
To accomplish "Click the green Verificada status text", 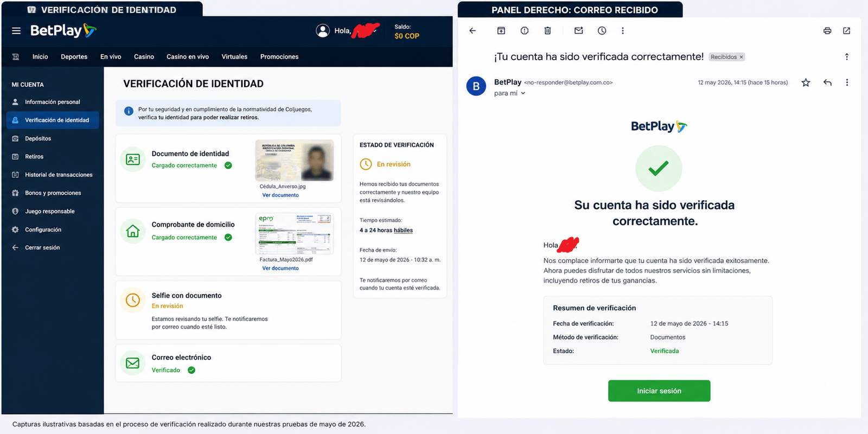I will (x=665, y=351).
